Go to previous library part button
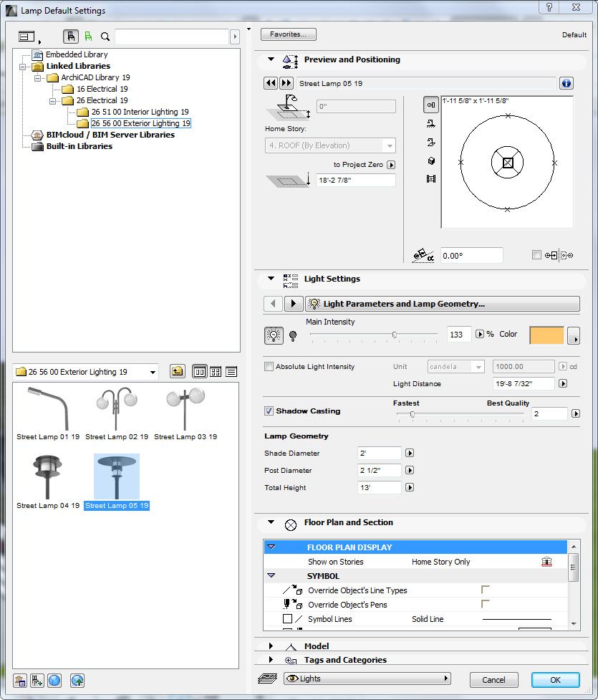 271,83
